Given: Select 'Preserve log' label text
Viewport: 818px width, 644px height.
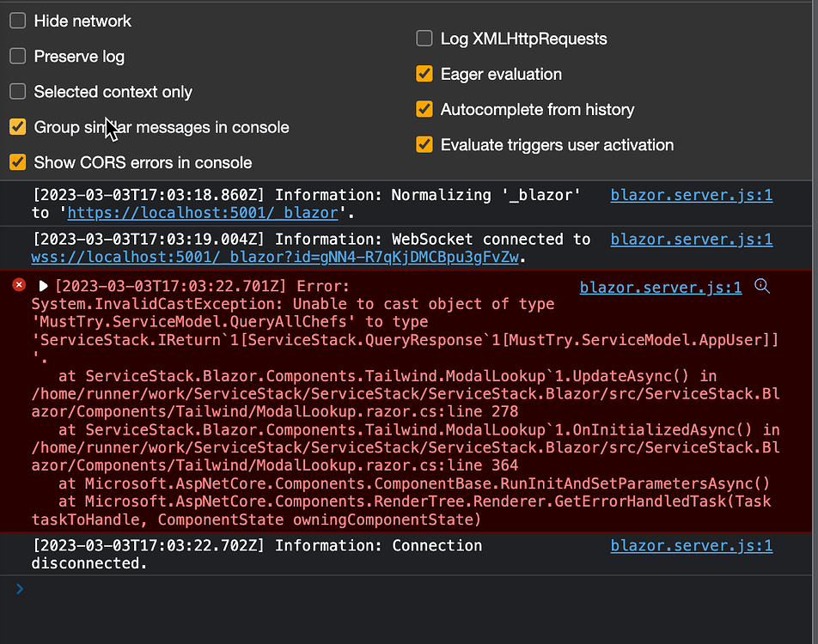Looking at the screenshot, I should coord(79,57).
